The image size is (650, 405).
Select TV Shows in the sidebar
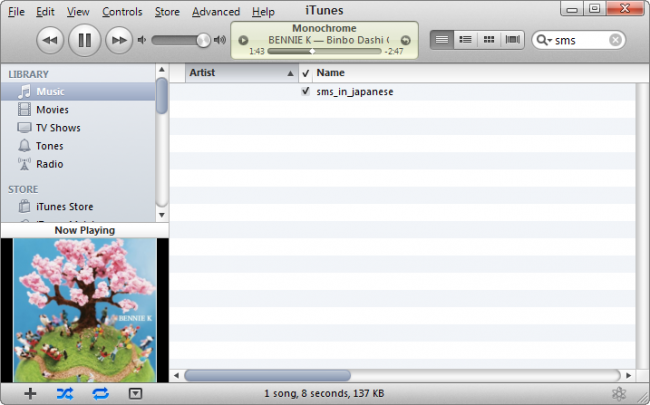tap(78, 128)
